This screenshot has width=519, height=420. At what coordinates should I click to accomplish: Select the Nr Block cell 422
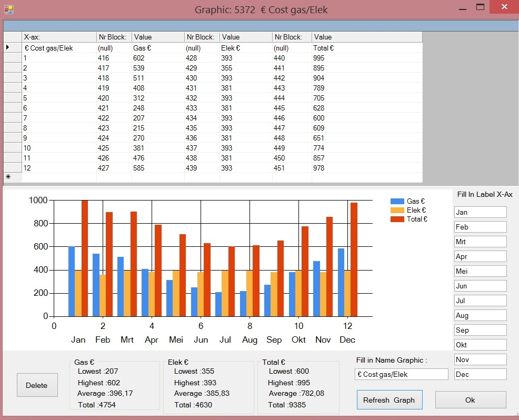[114, 118]
